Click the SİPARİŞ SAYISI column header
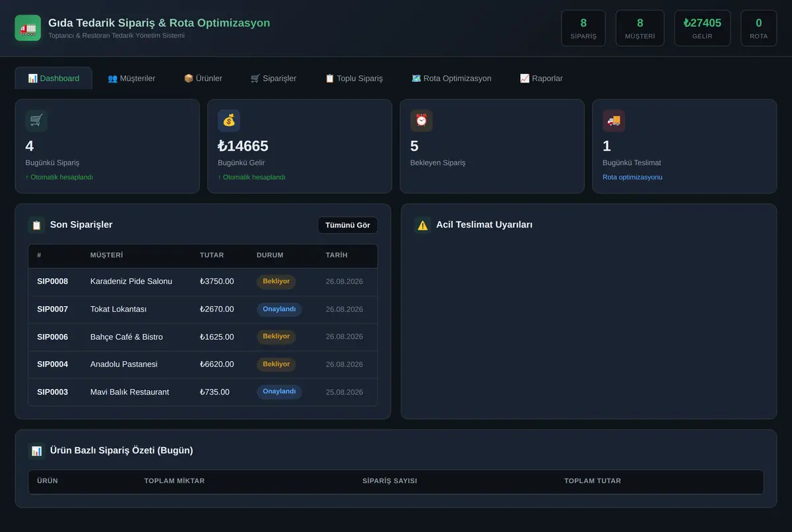This screenshot has height=532, width=792. pyautogui.click(x=390, y=481)
